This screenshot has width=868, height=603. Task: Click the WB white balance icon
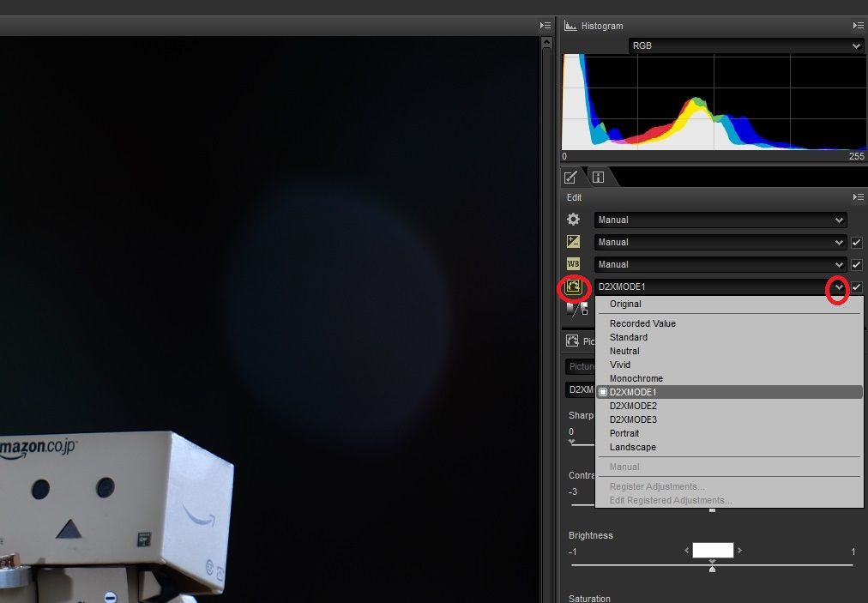pos(574,264)
